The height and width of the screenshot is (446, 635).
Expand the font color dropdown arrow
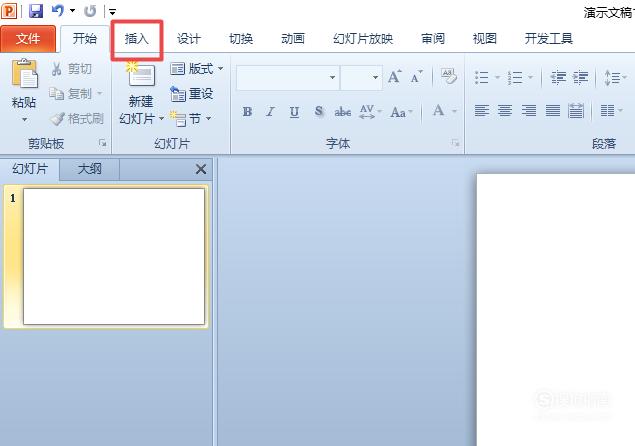[454, 111]
